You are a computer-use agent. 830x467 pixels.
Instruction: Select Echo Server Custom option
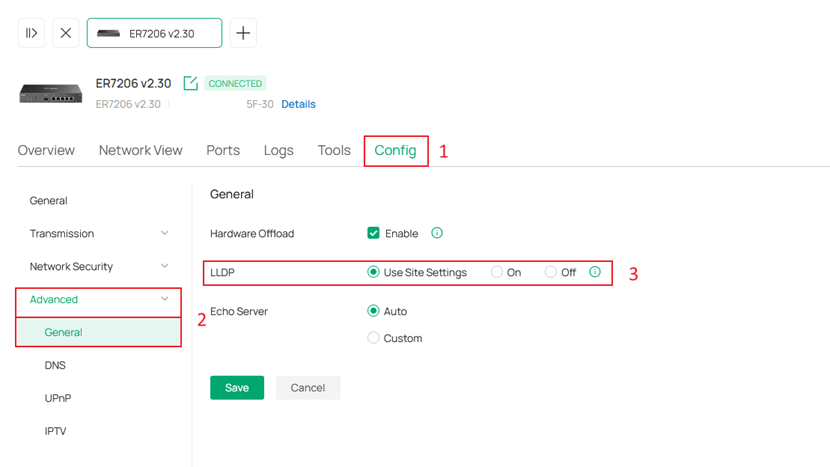[373, 338]
